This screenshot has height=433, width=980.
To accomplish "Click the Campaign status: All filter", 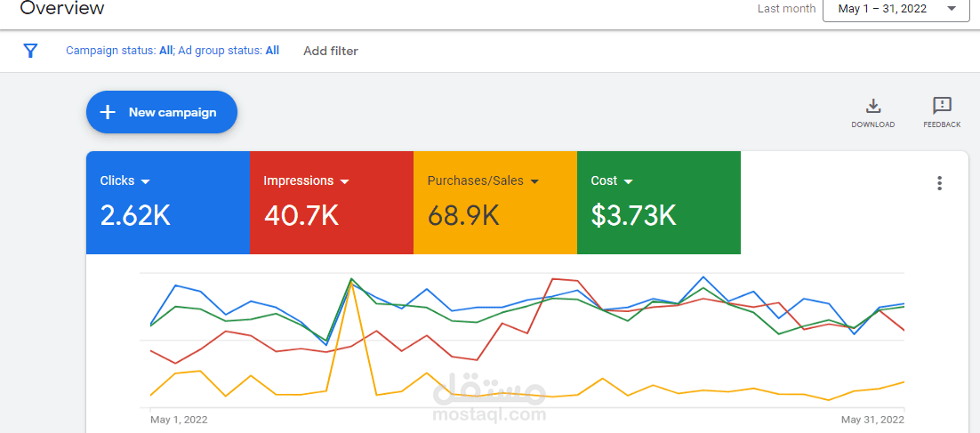I will pos(119,51).
